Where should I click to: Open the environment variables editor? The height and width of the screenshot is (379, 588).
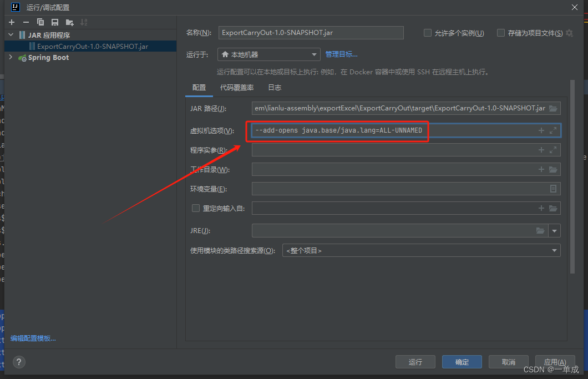(553, 189)
